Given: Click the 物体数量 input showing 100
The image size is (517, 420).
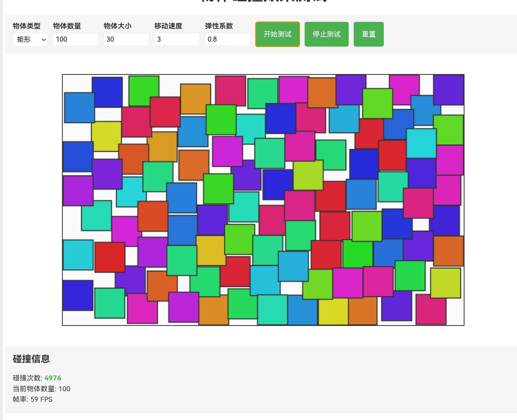Looking at the screenshot, I should click(x=76, y=39).
